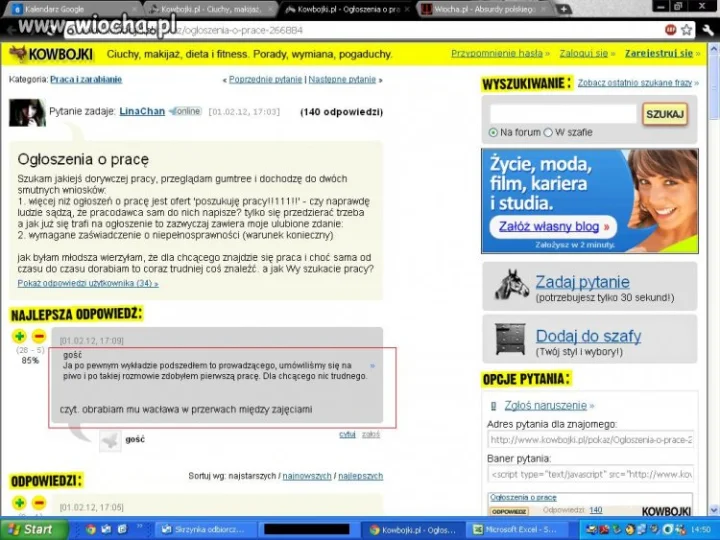
Task: Open Skrzynka odbiorcza taskbar item
Action: pyautogui.click(x=205, y=529)
